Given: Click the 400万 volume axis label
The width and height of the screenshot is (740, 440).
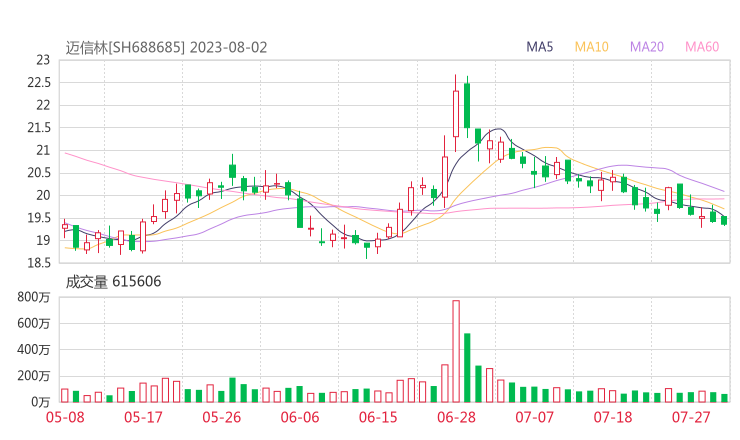Looking at the screenshot, I should pos(34,350).
